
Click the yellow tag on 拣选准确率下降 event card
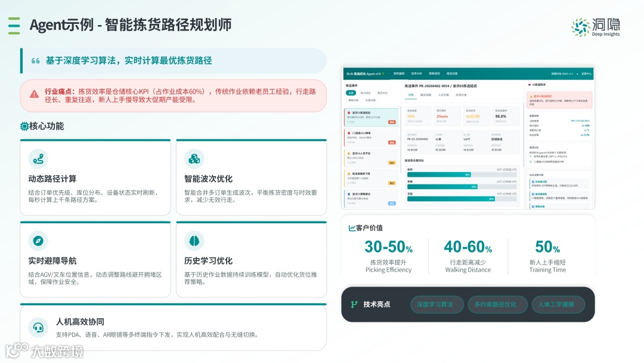[392, 183]
